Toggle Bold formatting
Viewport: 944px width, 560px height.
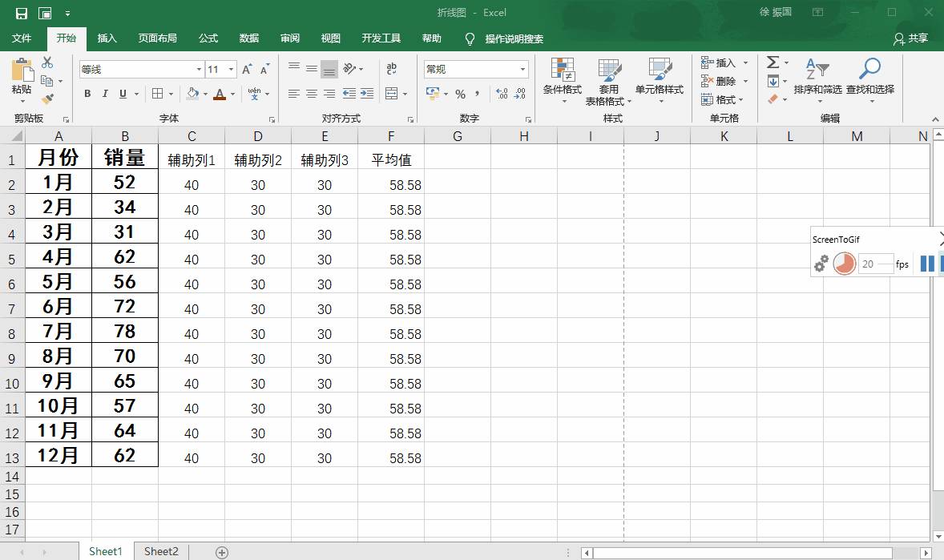[x=88, y=93]
